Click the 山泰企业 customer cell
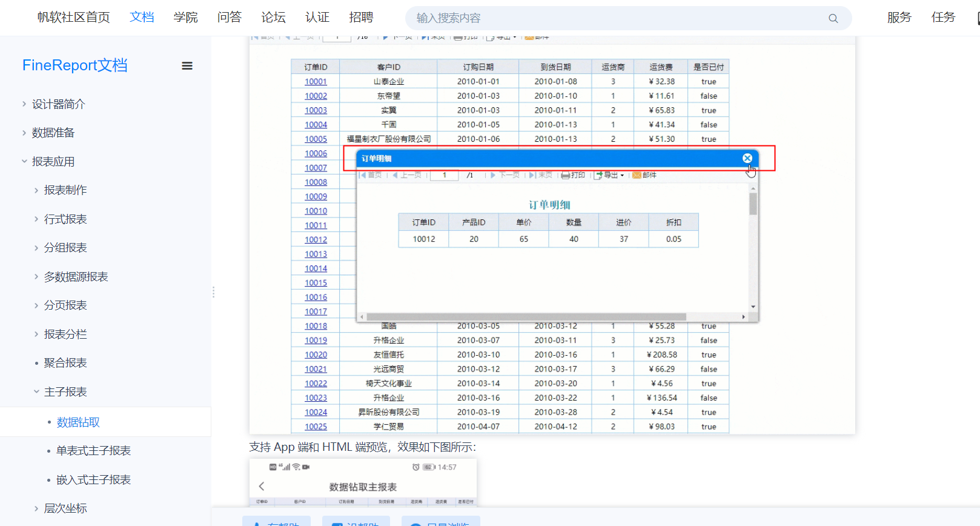This screenshot has width=980, height=526. pos(389,82)
